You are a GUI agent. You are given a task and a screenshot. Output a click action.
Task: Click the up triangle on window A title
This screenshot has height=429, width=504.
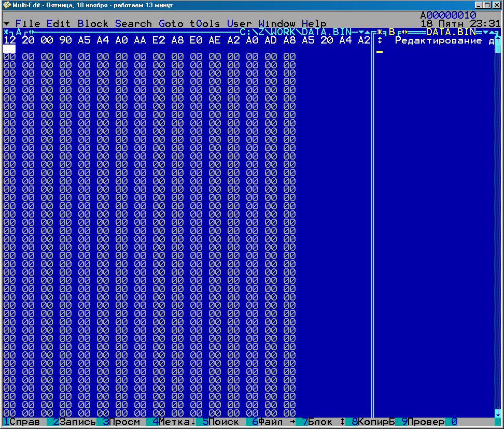point(367,32)
